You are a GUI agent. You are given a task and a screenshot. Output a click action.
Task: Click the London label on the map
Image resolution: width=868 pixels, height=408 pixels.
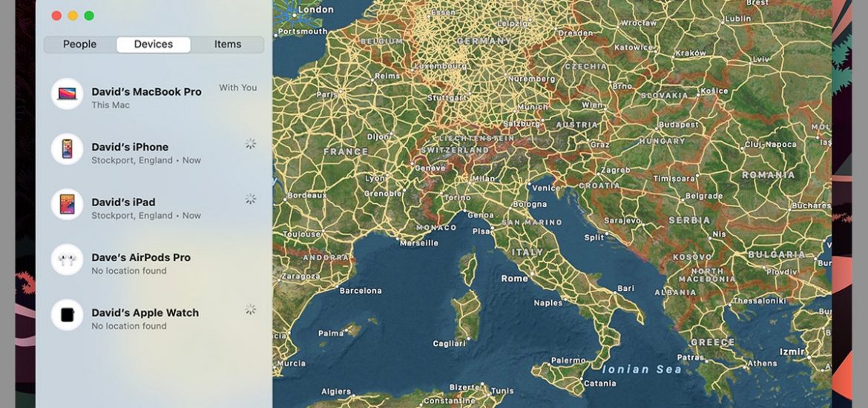(315, 10)
